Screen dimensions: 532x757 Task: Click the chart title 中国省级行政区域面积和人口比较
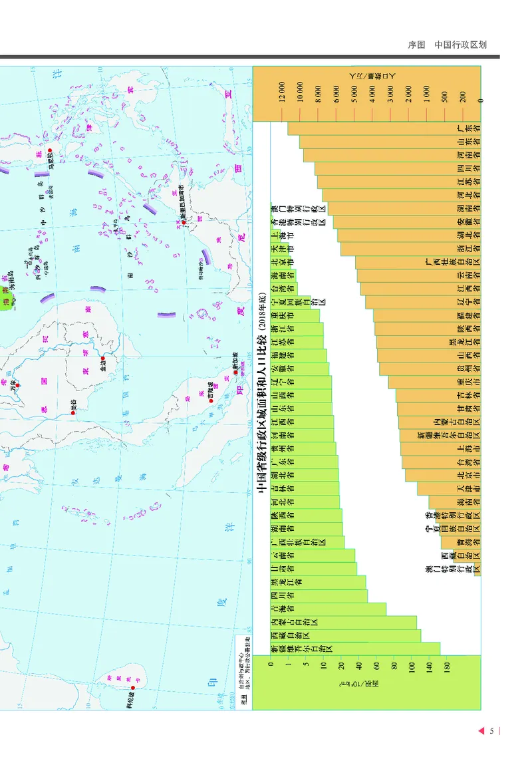point(259,399)
